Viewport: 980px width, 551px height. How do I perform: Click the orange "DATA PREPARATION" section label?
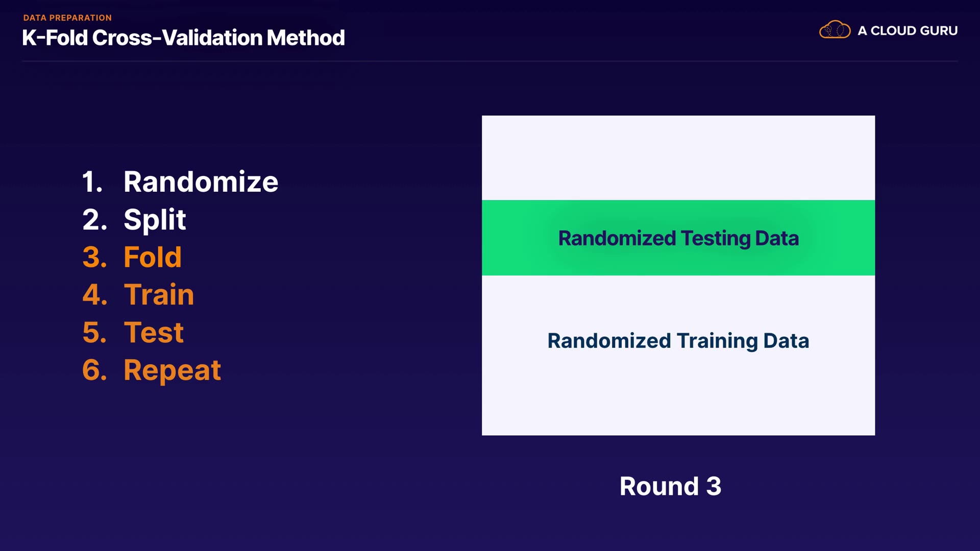pos(67,18)
